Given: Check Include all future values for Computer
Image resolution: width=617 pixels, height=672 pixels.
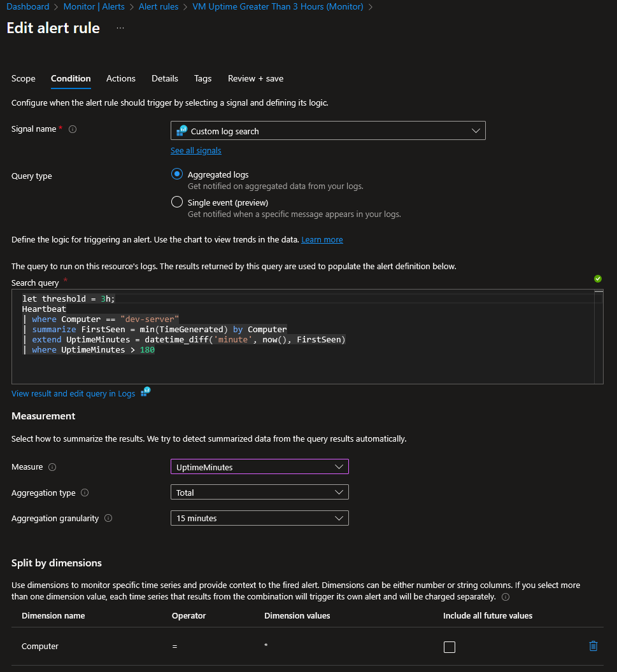Looking at the screenshot, I should [450, 647].
